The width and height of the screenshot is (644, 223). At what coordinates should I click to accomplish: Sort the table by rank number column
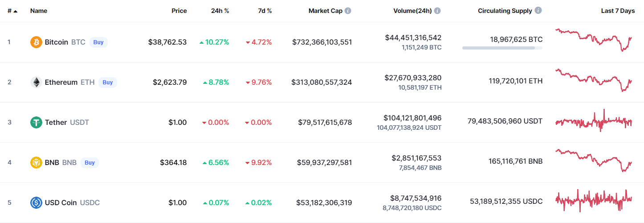coord(12,11)
